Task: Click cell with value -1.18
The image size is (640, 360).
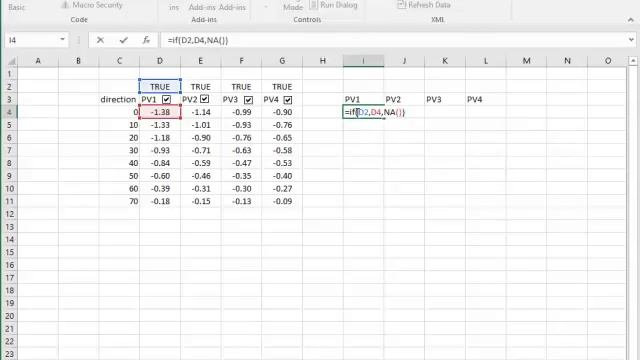Action: (x=160, y=138)
